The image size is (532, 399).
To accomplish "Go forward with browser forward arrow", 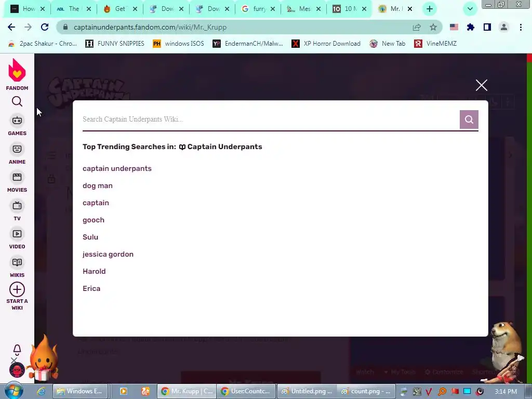I will 28,27.
